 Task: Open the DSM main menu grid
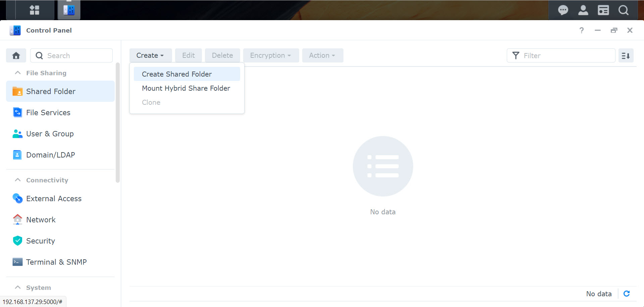click(34, 10)
